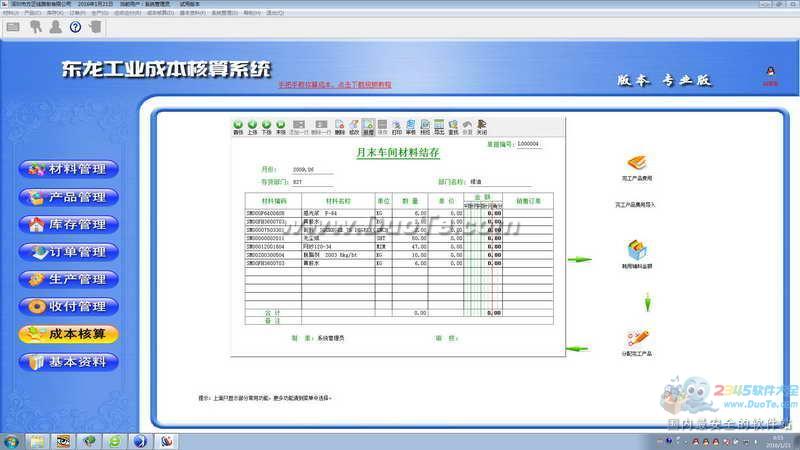Click the red tutorial link under title

pyautogui.click(x=335, y=85)
